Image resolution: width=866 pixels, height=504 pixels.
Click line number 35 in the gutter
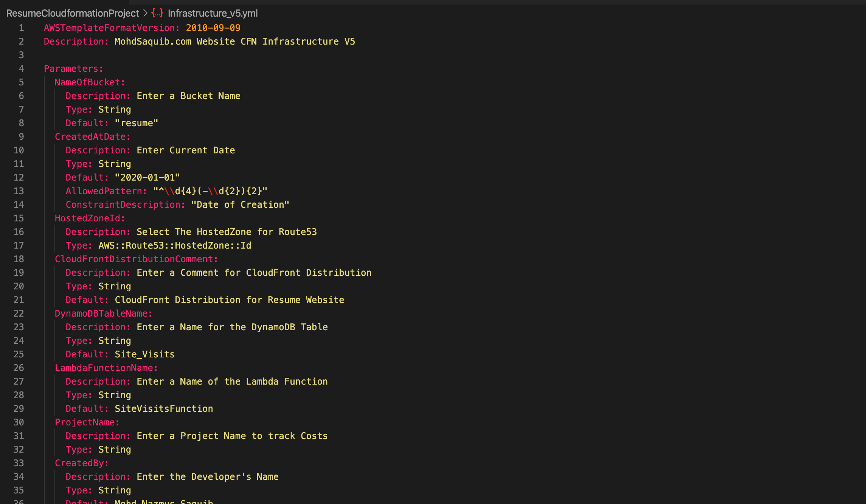[x=19, y=490]
